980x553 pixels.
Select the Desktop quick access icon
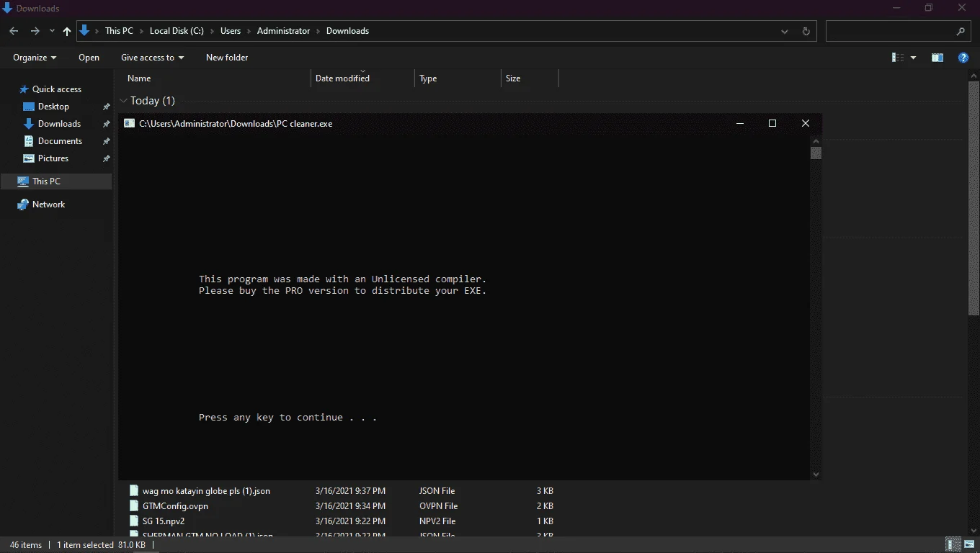[x=29, y=107]
